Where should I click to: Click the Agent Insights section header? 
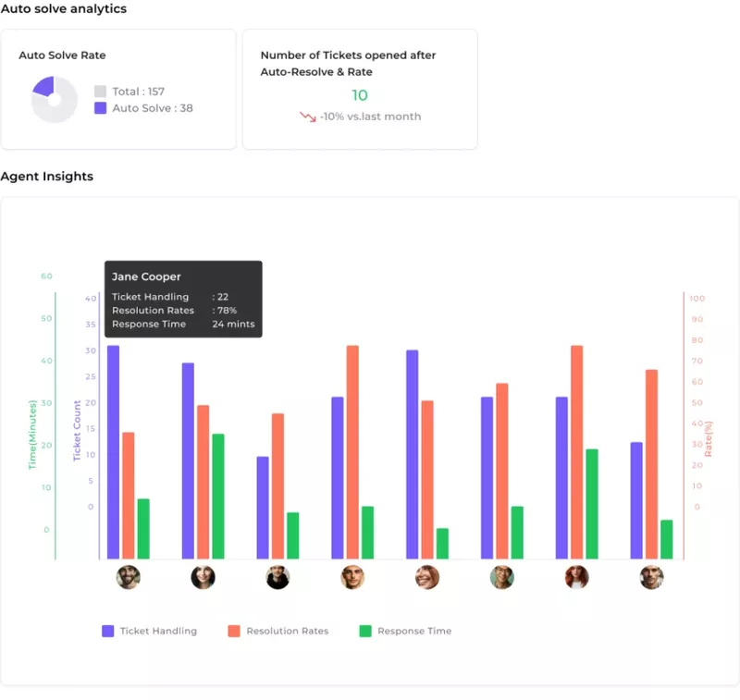tap(45, 176)
